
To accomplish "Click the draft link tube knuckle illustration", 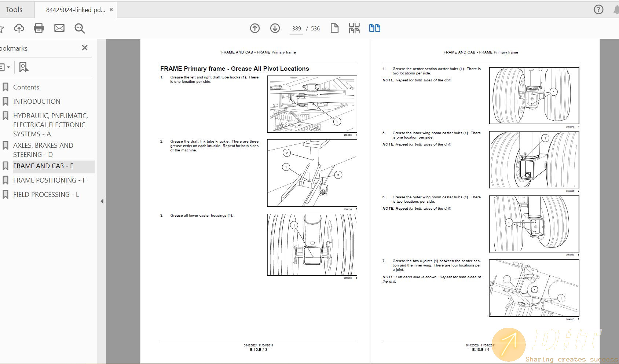I will [312, 173].
